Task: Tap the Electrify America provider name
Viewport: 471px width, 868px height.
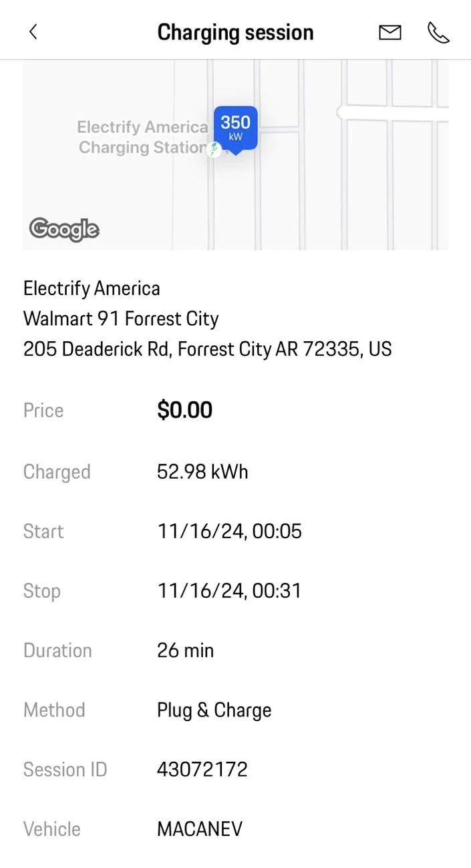Action: [x=92, y=288]
